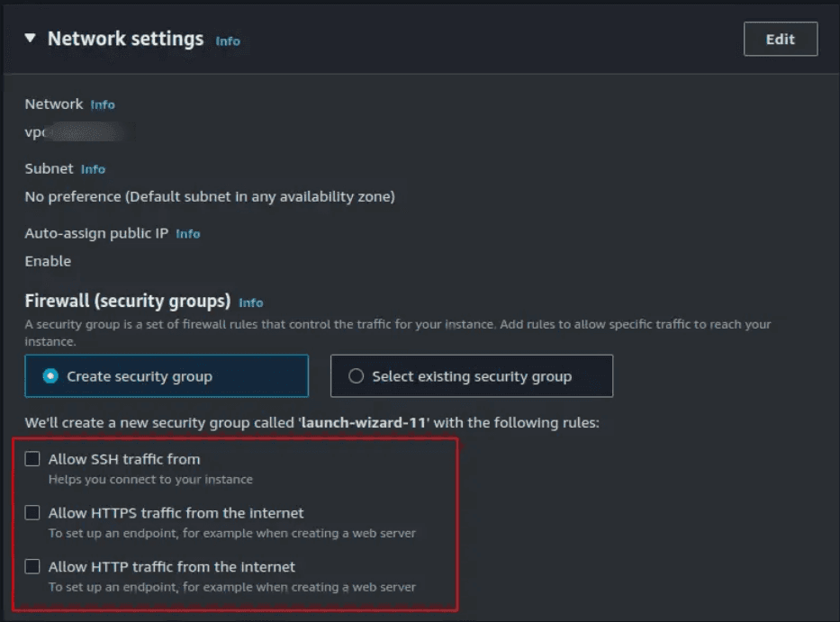Open the Subnet Info tooltip
Image resolution: width=840 pixels, height=622 pixels.
pos(94,168)
